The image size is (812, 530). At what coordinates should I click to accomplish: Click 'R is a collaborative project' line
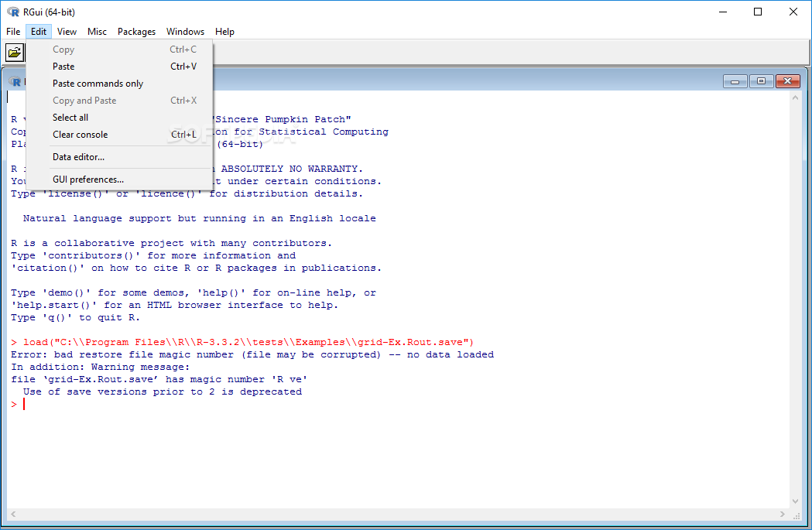[171, 243]
